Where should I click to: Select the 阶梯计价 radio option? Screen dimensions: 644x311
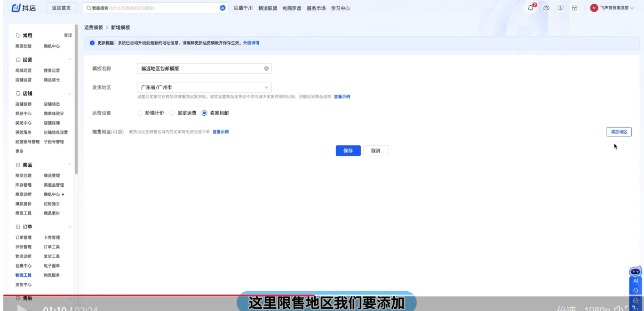coord(139,113)
